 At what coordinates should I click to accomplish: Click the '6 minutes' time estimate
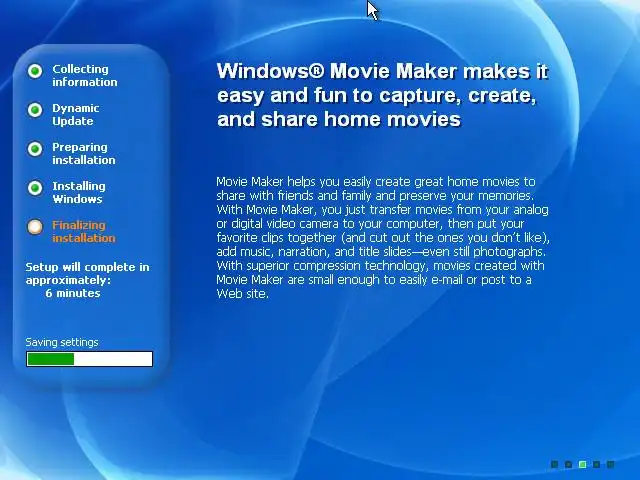[x=73, y=293]
